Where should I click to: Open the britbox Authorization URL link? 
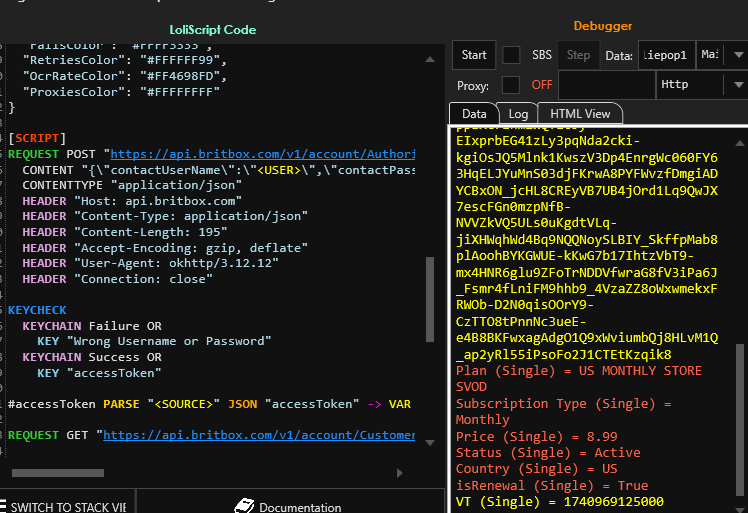(262, 154)
